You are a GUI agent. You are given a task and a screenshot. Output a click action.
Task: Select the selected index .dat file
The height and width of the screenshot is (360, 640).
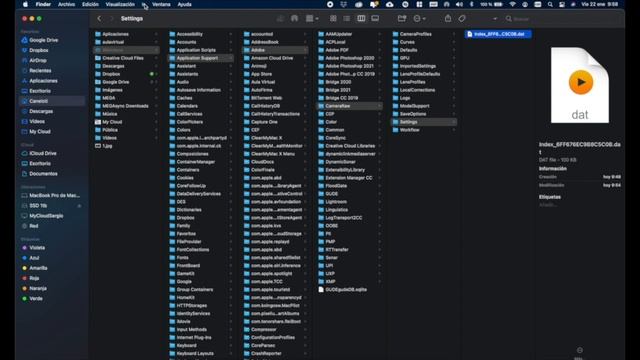coord(498,34)
